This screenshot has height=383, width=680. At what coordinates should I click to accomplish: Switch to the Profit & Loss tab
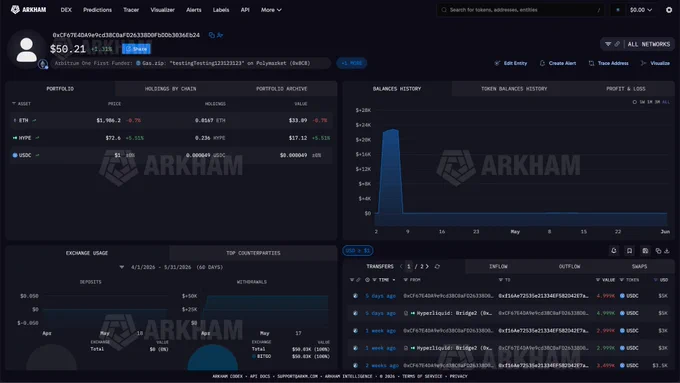point(626,88)
